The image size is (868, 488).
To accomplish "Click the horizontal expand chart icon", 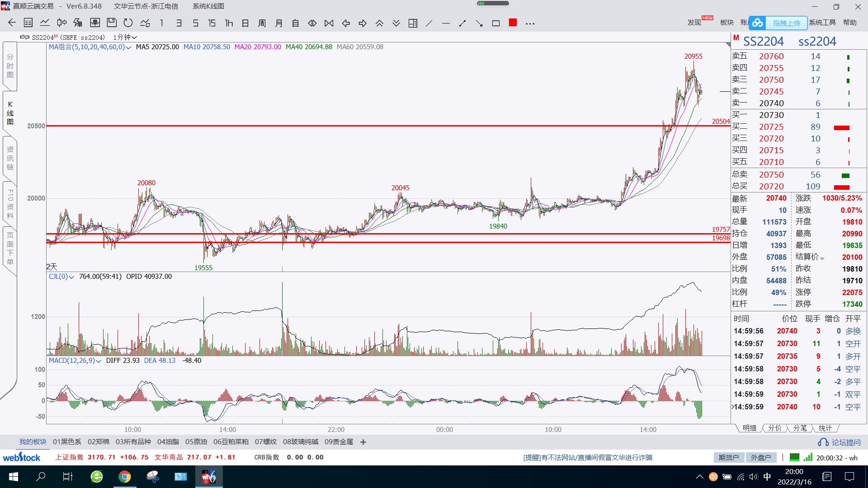I will 312,23.
